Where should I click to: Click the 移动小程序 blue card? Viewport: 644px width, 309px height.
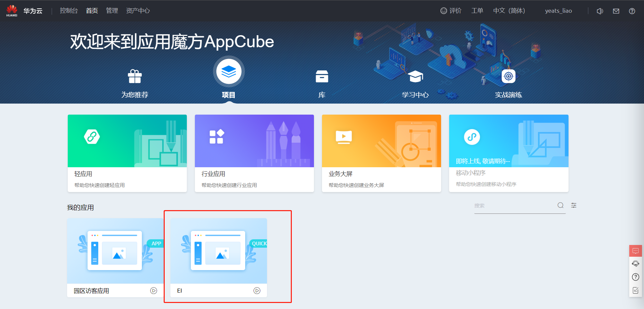[508, 153]
